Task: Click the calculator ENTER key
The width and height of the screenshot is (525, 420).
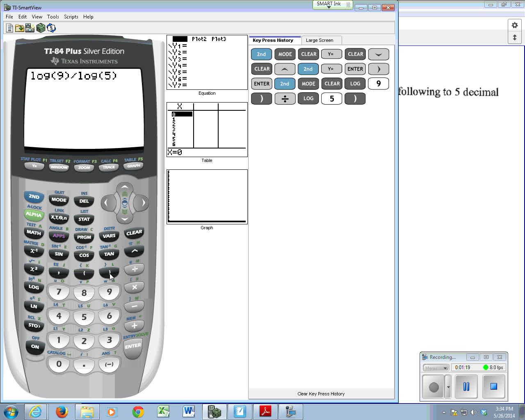Action: click(133, 347)
